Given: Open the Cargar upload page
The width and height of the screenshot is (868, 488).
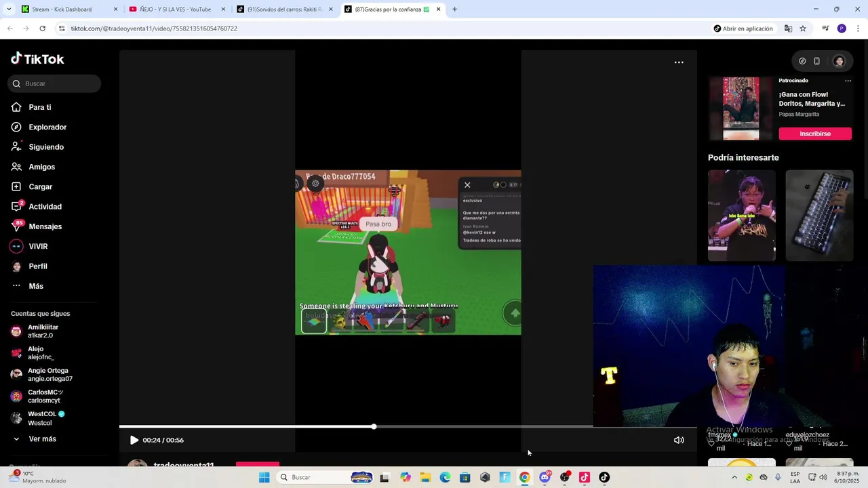Looking at the screenshot, I should tap(32, 186).
